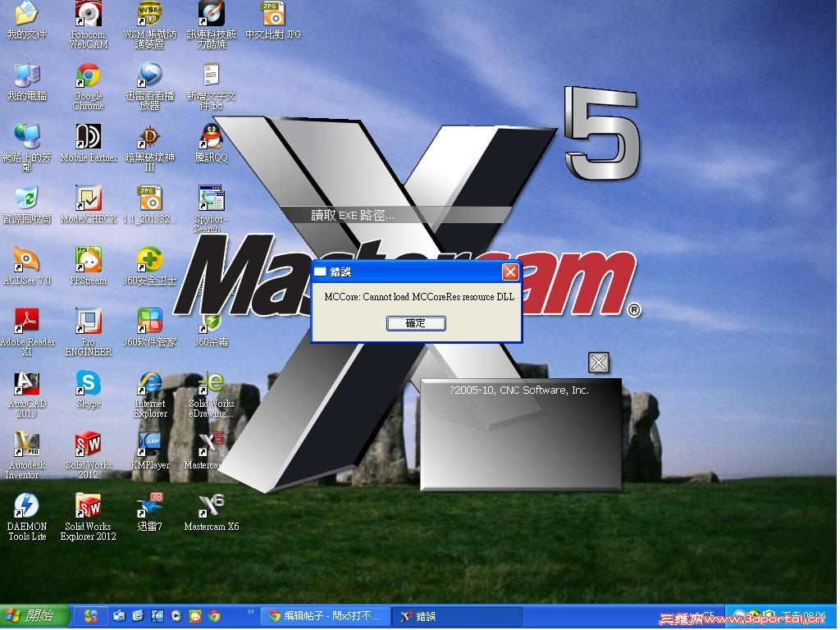Open the 網路上的芳鄰 icon
The height and width of the screenshot is (630, 840).
(26, 148)
